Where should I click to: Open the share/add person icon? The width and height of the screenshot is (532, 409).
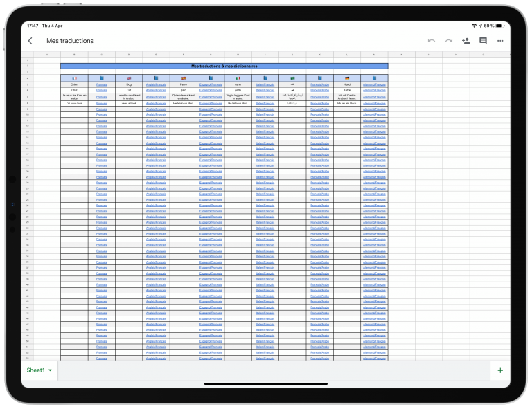[x=465, y=41]
